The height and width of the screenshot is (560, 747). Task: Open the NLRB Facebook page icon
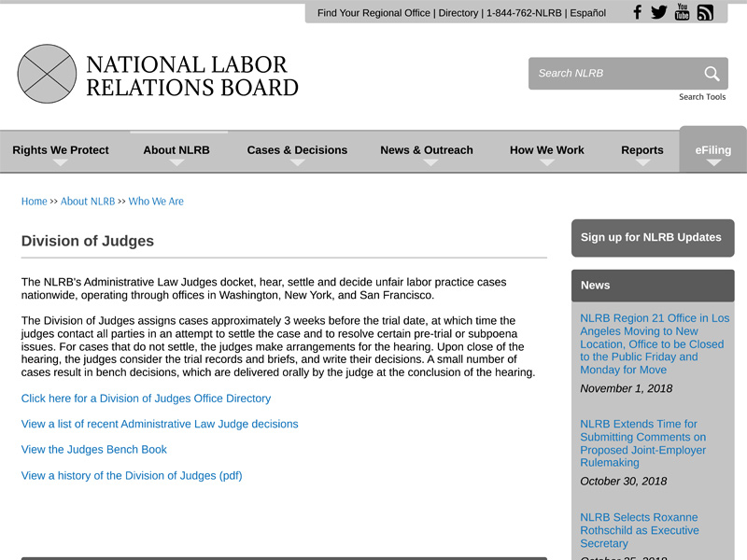coord(638,12)
